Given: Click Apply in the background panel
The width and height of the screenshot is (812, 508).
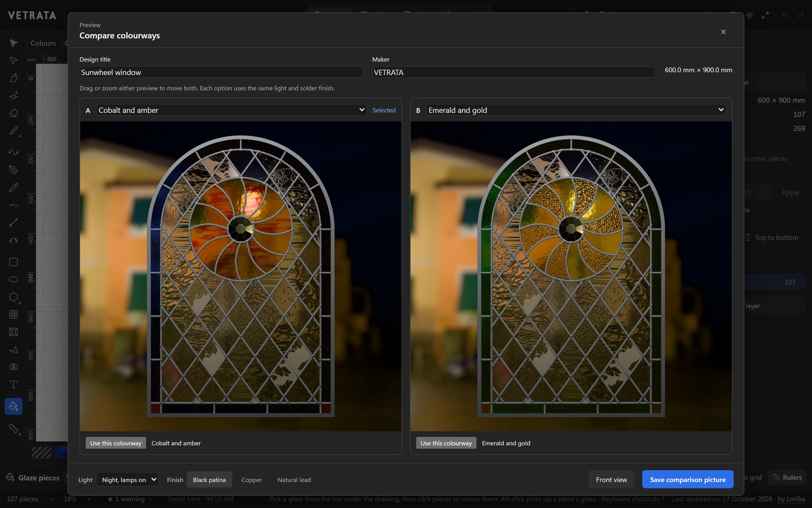Looking at the screenshot, I should click(x=790, y=192).
